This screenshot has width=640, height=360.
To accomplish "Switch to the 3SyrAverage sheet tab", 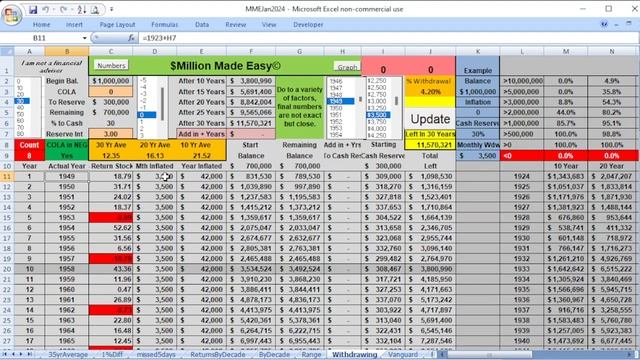I will click(x=68, y=354).
